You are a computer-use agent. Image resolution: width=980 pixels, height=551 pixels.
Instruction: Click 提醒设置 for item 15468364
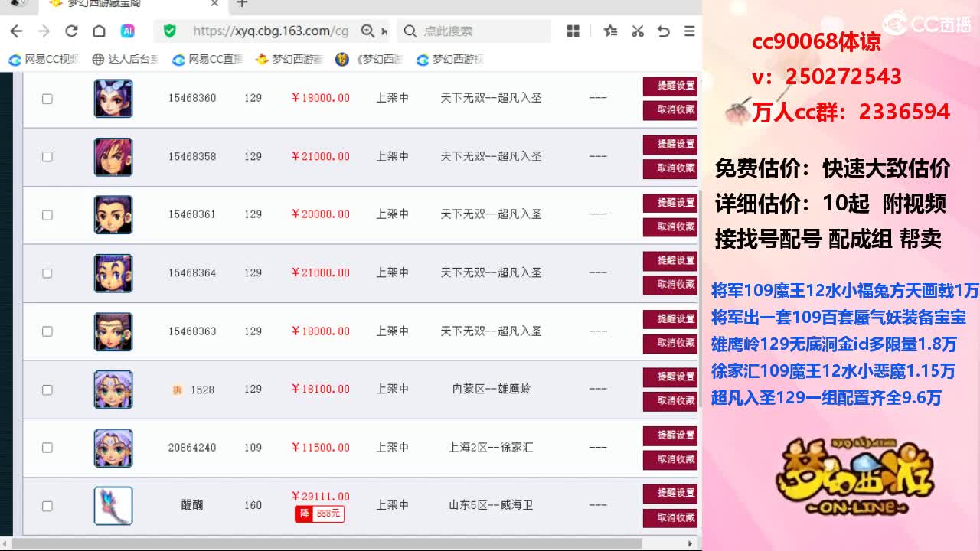(x=671, y=261)
